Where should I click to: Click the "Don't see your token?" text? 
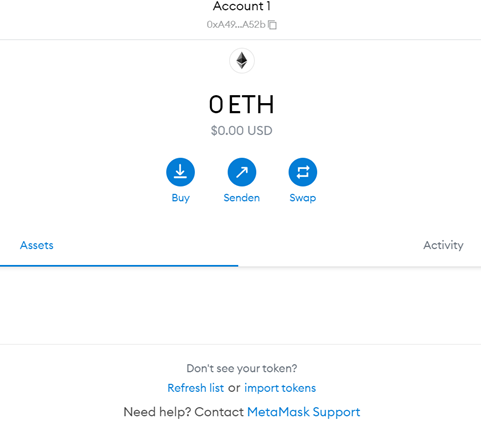pyautogui.click(x=242, y=368)
